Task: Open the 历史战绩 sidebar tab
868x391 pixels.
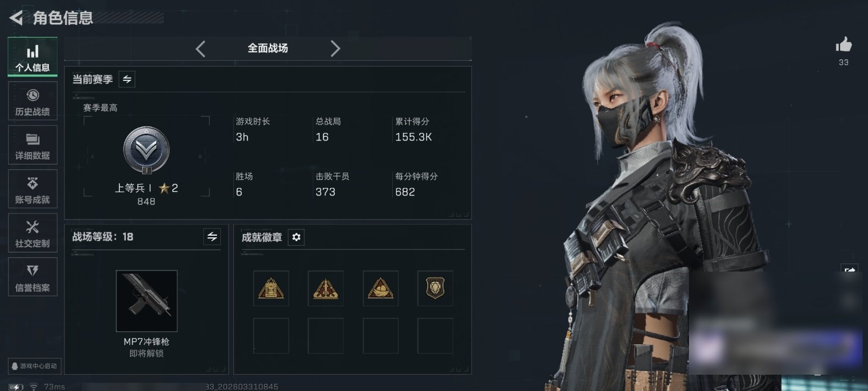Action: coord(33,102)
